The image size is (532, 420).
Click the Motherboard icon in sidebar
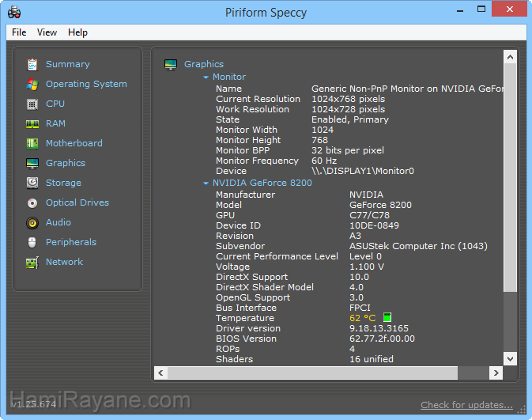tap(32, 144)
